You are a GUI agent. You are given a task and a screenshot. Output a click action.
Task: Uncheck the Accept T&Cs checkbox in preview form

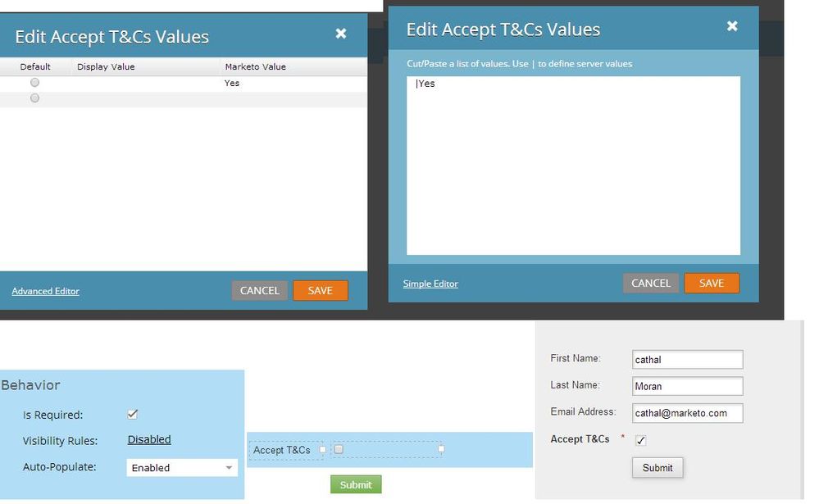(x=640, y=440)
